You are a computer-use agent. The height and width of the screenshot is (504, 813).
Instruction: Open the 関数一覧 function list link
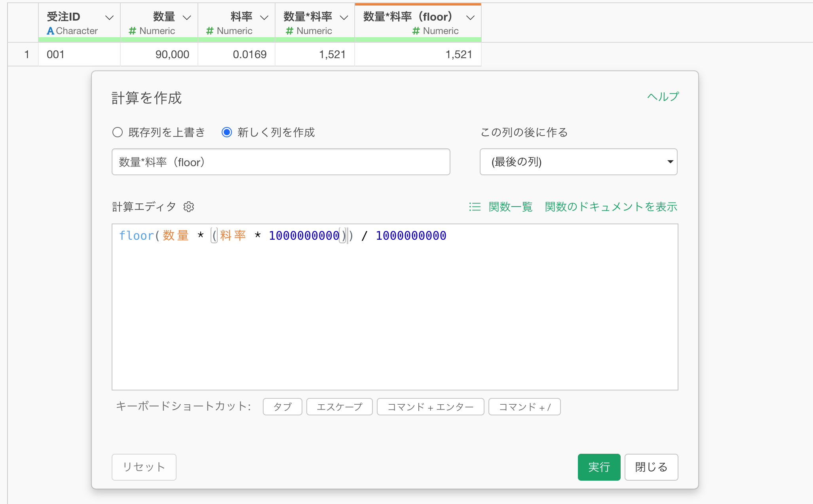(x=510, y=207)
